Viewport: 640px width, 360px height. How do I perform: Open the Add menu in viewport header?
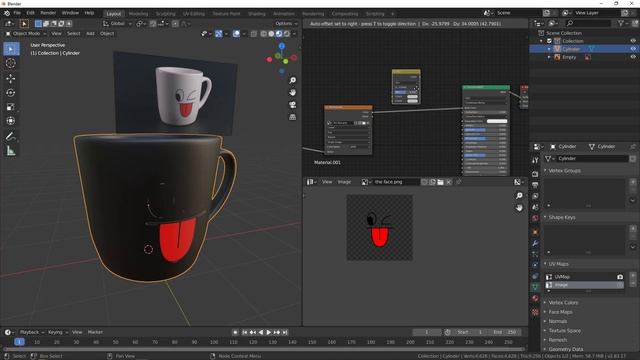(90, 33)
